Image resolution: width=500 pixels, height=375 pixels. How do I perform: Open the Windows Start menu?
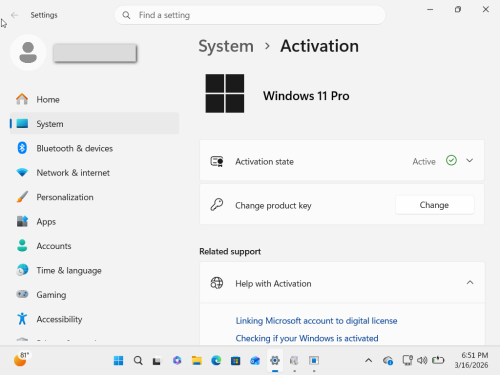pyautogui.click(x=118, y=360)
